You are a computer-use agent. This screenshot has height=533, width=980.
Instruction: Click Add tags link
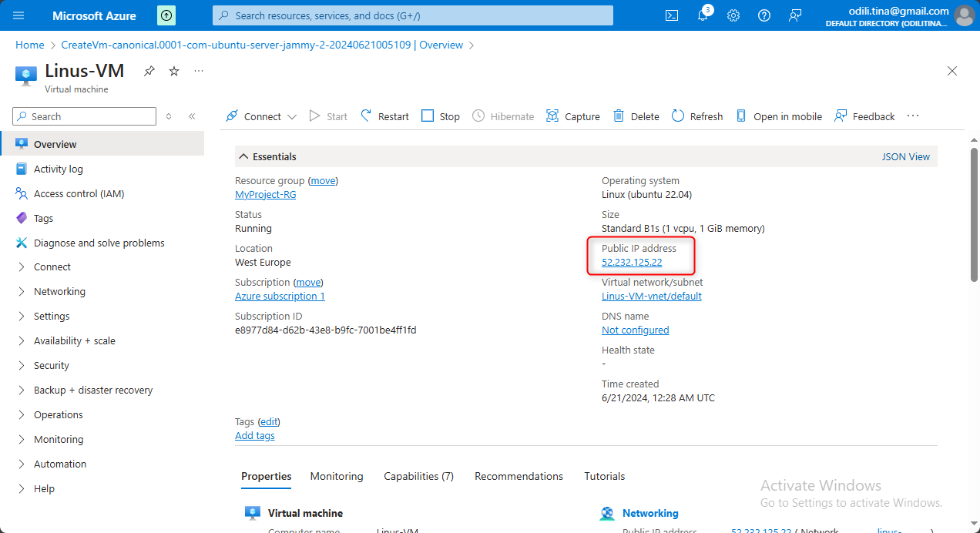pyautogui.click(x=255, y=436)
